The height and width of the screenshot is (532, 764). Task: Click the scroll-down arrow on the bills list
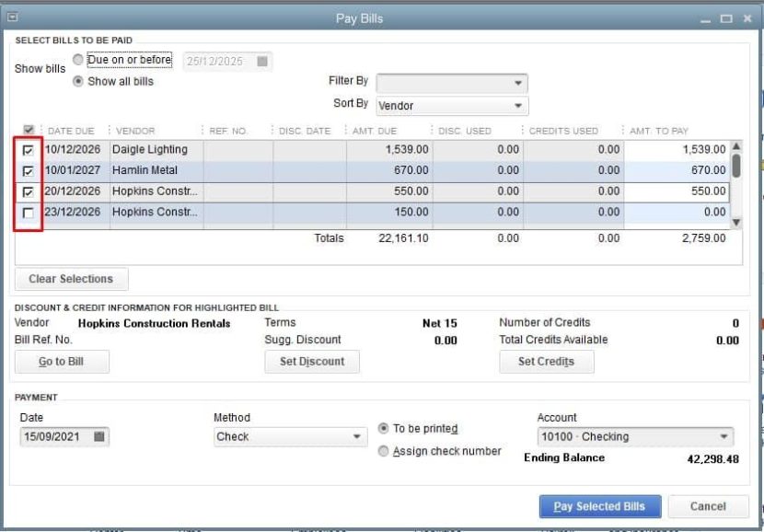[735, 221]
